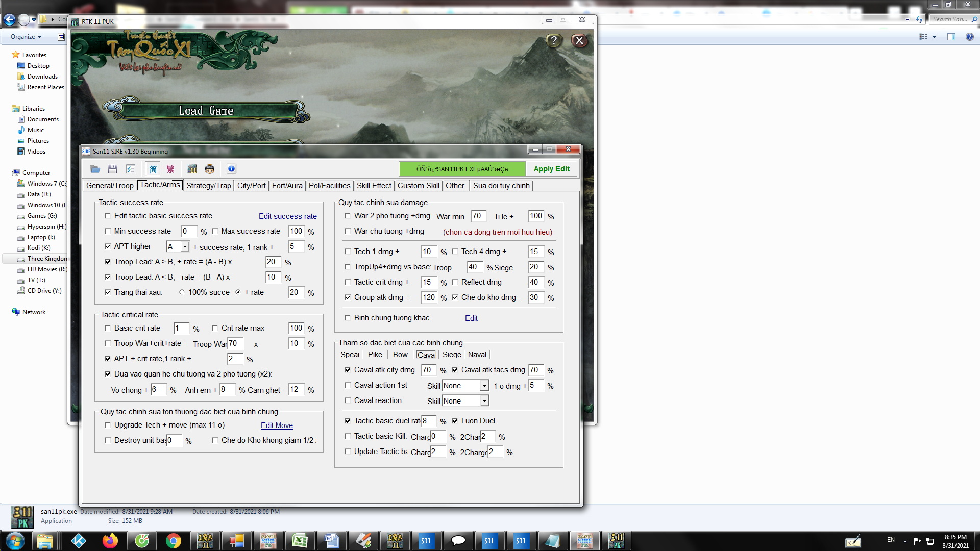Click the round question mark help button
Image resolution: width=980 pixels, height=551 pixels.
click(x=554, y=41)
